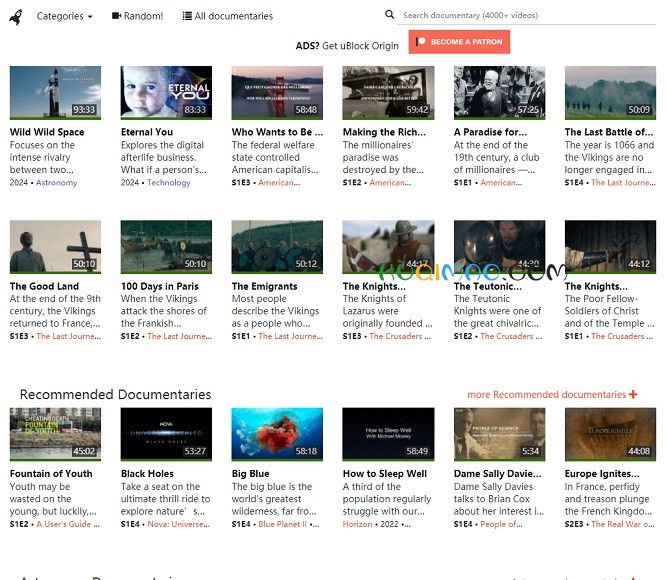Click the How to Sleep Well title
The height and width of the screenshot is (580, 666).
pos(385,473)
